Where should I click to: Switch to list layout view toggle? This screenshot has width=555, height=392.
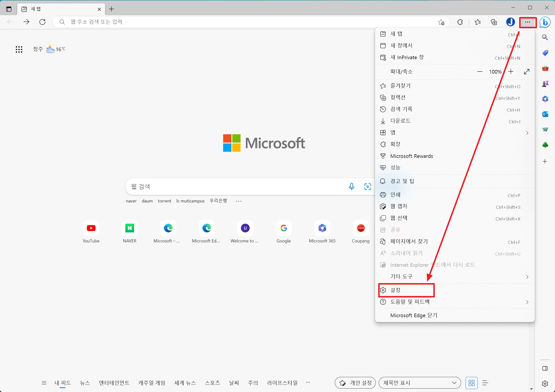click(x=485, y=383)
